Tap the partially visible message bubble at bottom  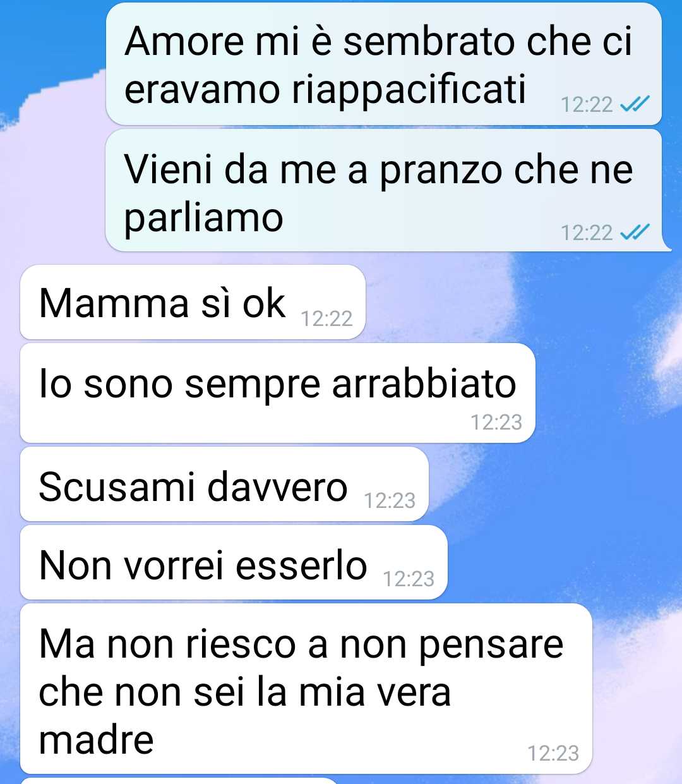point(181,781)
